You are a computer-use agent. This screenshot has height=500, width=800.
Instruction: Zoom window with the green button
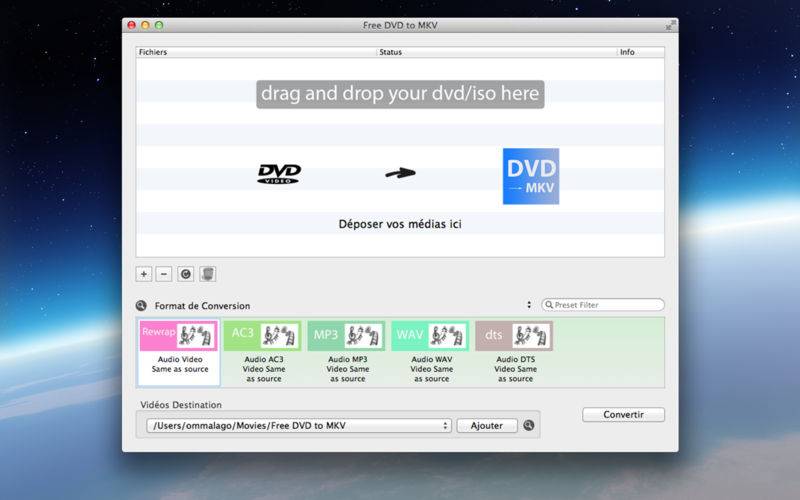(x=159, y=25)
